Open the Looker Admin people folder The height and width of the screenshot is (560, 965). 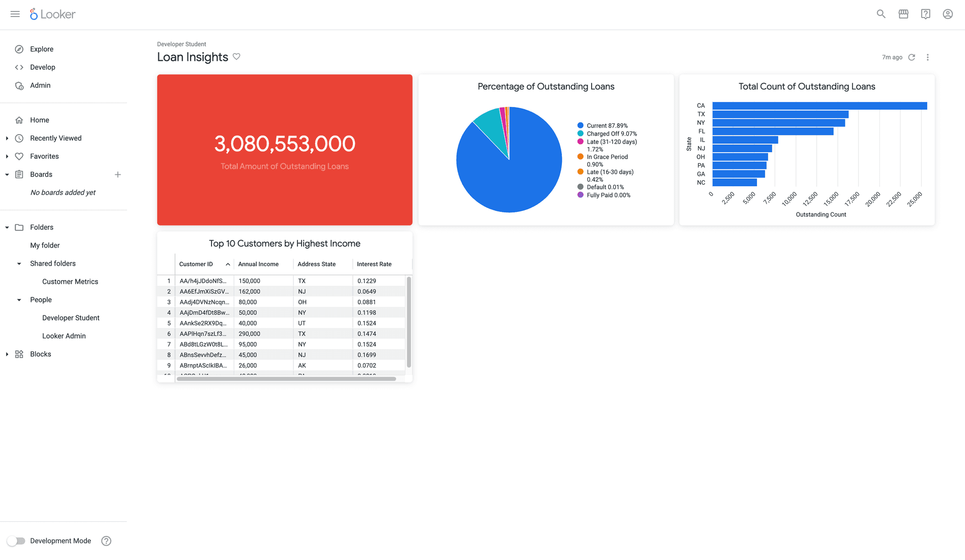coord(64,336)
